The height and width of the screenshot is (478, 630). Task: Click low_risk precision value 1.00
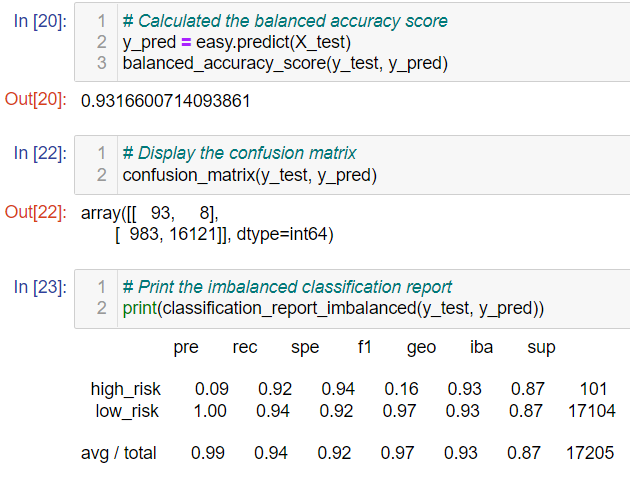tap(210, 411)
